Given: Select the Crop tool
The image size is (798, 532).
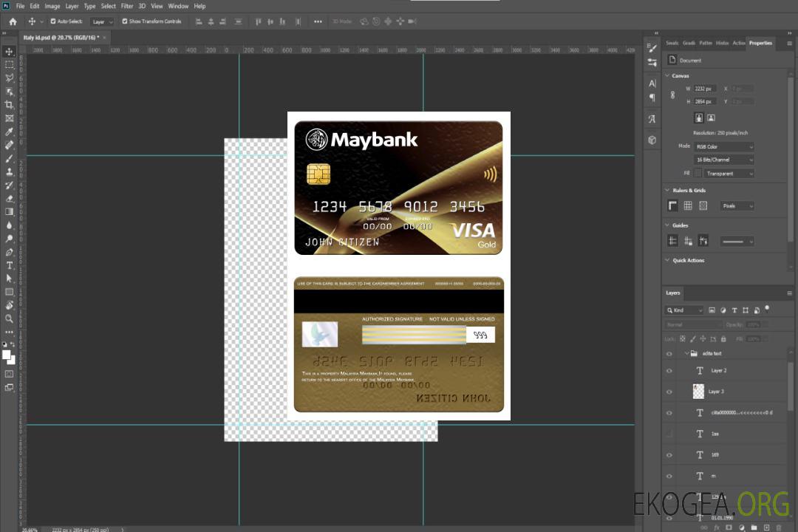Looking at the screenshot, I should coord(9,105).
